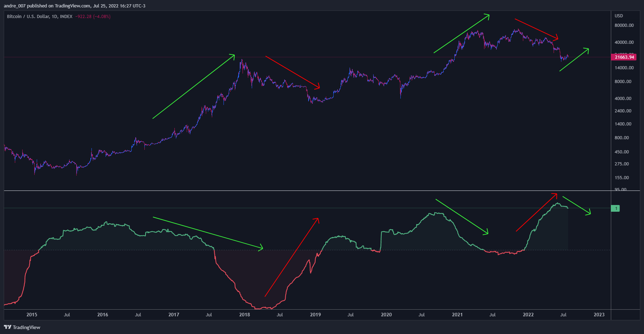Click the 'andre_007 published on TradingView.com' header text

click(47, 6)
